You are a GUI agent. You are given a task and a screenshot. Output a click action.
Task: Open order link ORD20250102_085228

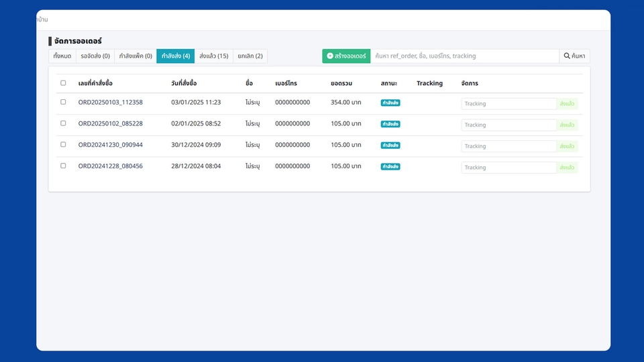point(111,123)
